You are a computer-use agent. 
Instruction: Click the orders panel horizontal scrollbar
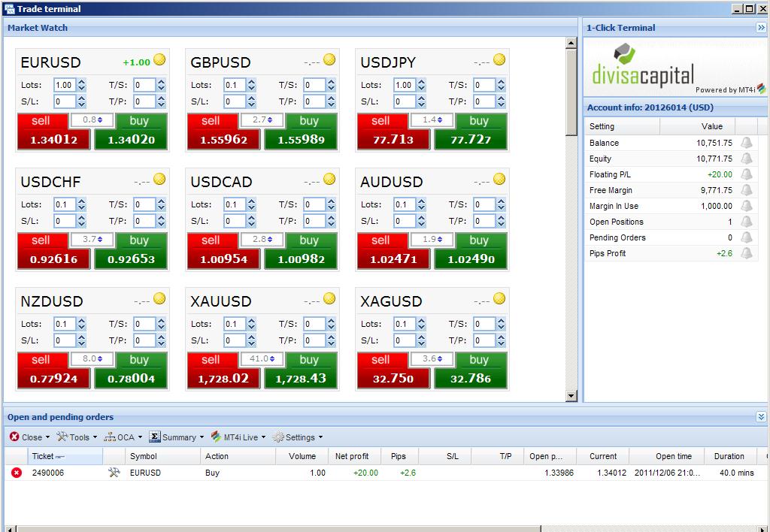279,528
